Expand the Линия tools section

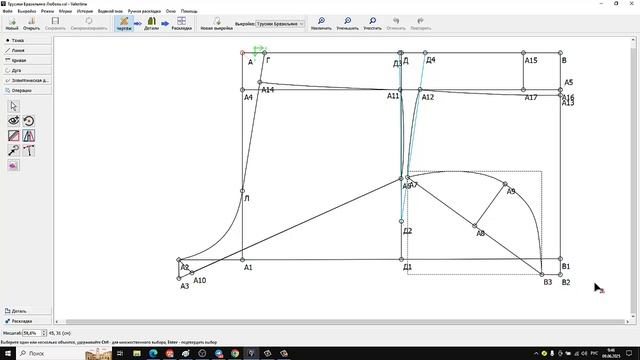click(x=27, y=50)
